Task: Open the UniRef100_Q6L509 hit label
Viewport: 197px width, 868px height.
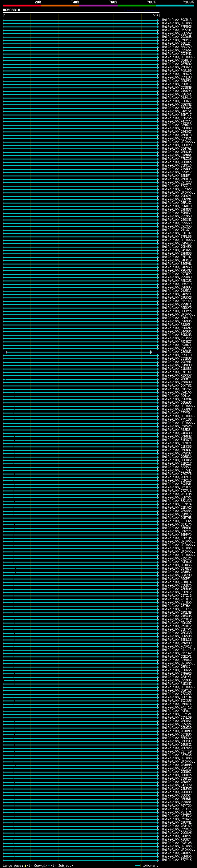Action: [x=176, y=33]
